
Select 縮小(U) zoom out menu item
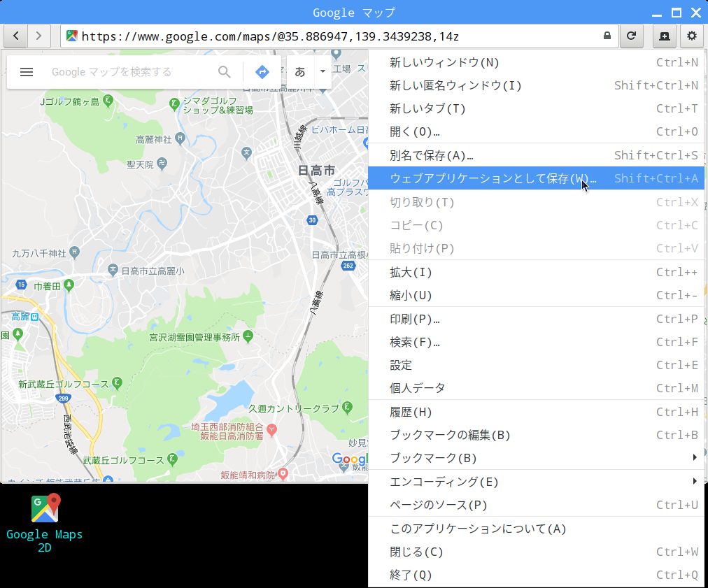coord(537,295)
